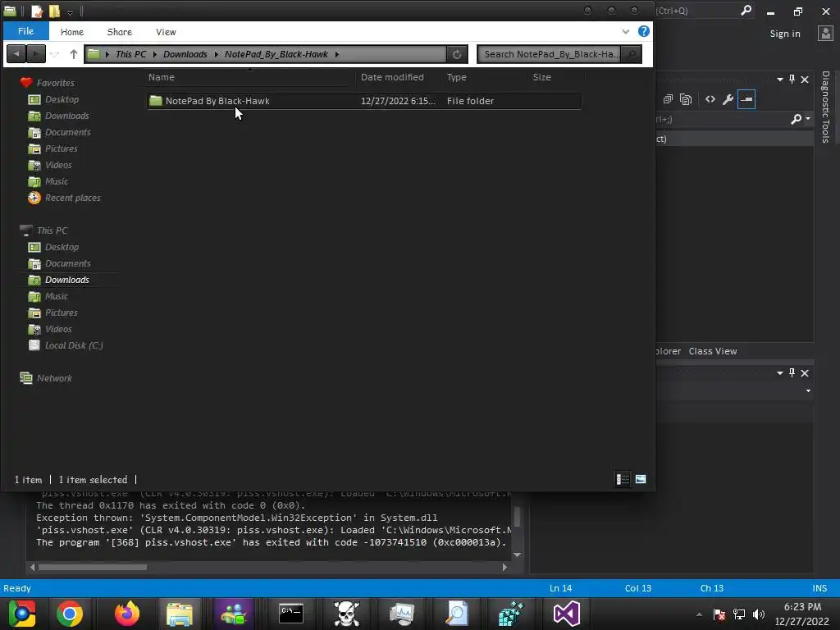Click the Output window scroll down arrow
Image resolution: width=840 pixels, height=630 pixels.
coord(517,555)
